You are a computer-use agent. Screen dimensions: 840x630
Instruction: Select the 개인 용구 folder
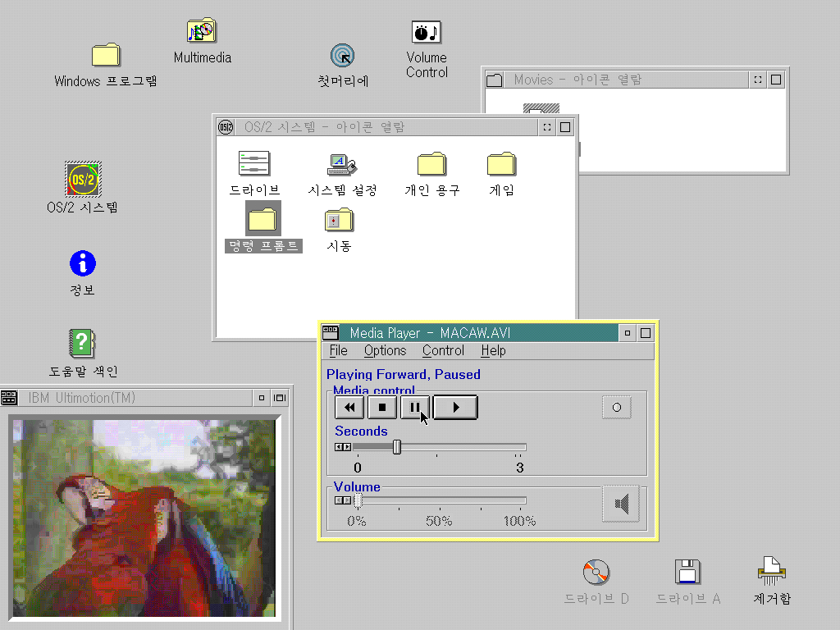(431, 164)
